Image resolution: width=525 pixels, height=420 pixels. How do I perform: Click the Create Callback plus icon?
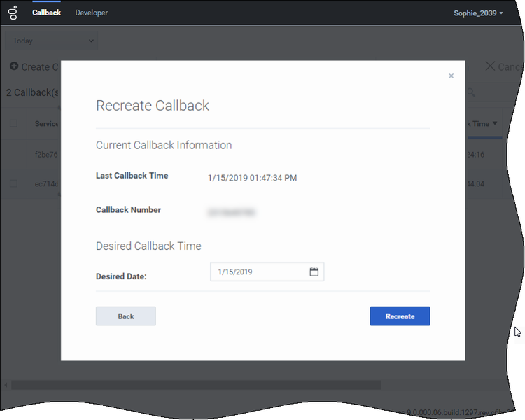coord(13,66)
